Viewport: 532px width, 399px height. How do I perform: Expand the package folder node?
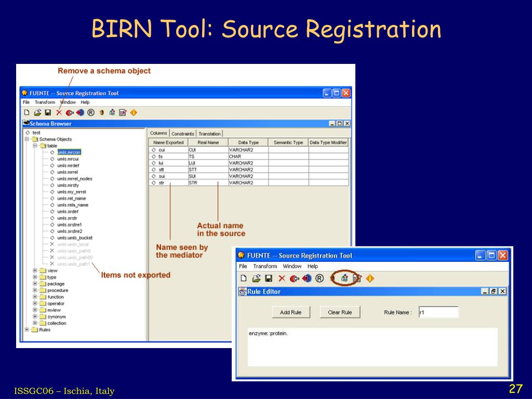[35, 284]
